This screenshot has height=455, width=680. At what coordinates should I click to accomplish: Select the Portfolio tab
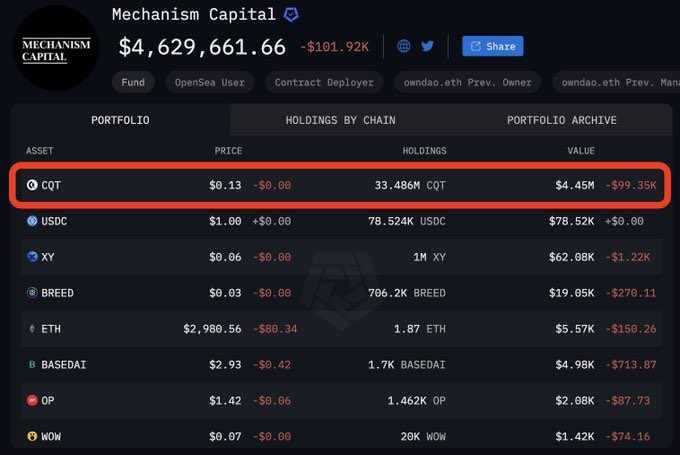point(120,120)
